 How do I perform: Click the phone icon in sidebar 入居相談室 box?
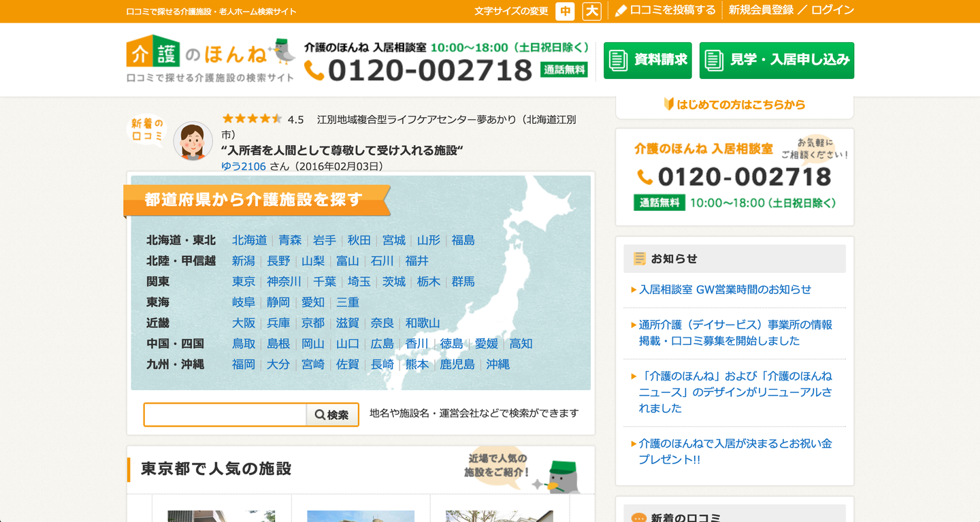(644, 177)
